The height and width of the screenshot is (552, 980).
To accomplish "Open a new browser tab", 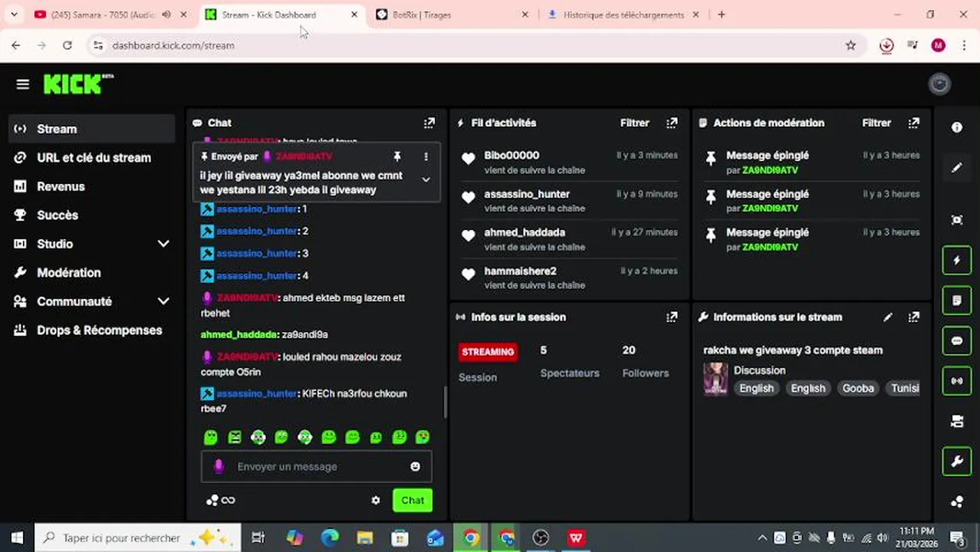I will [x=721, y=15].
